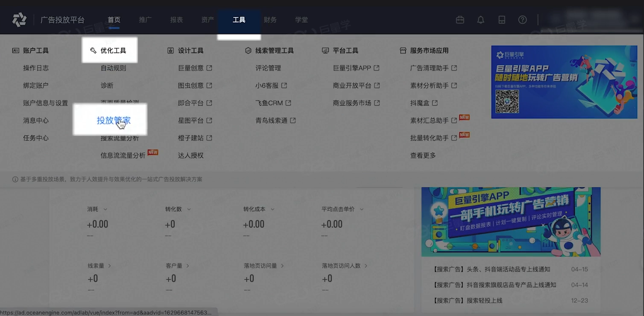This screenshot has height=316, width=644.
Task: Select 投放管家 menu entry
Action: (114, 121)
